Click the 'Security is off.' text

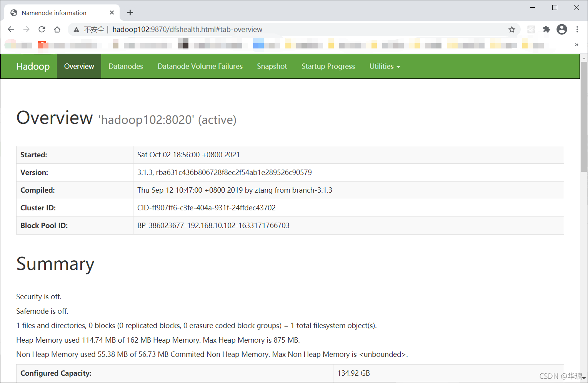tap(39, 297)
